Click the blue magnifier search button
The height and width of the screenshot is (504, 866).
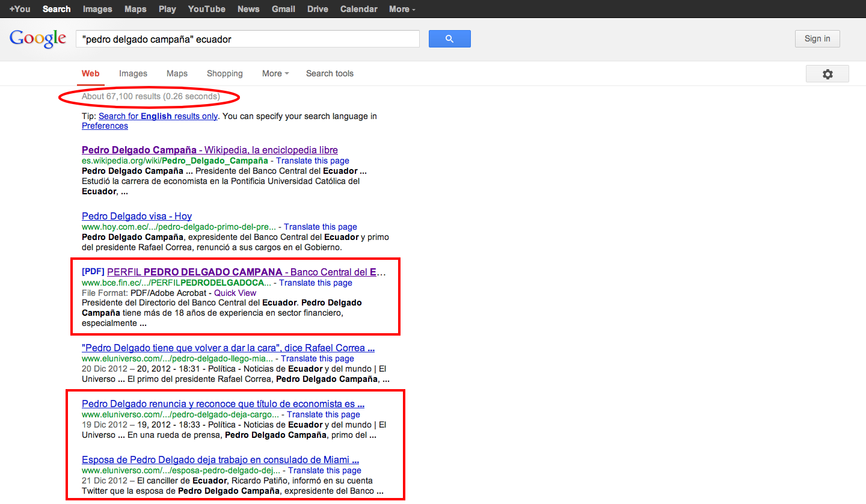[449, 39]
